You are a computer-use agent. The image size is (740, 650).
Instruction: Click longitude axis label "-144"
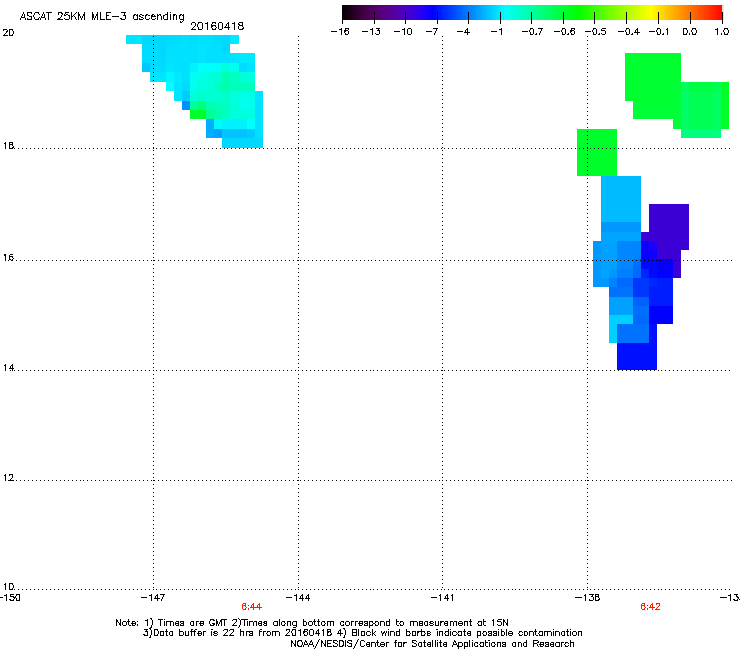pyautogui.click(x=298, y=598)
